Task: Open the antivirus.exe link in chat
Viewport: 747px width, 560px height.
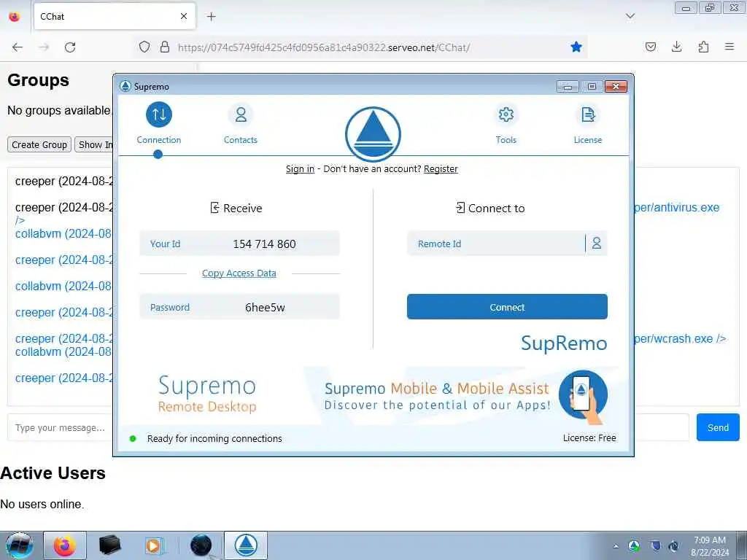Action: pos(677,208)
